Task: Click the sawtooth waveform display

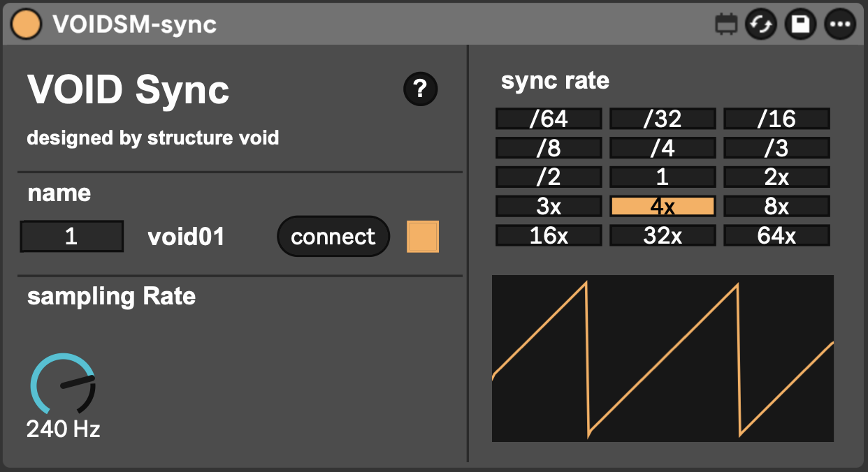Action: (x=663, y=357)
